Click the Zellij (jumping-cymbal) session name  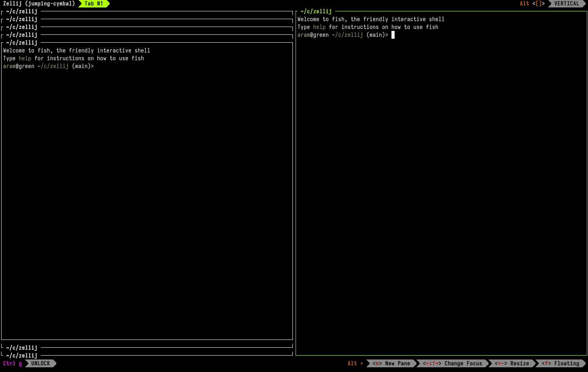coord(39,4)
